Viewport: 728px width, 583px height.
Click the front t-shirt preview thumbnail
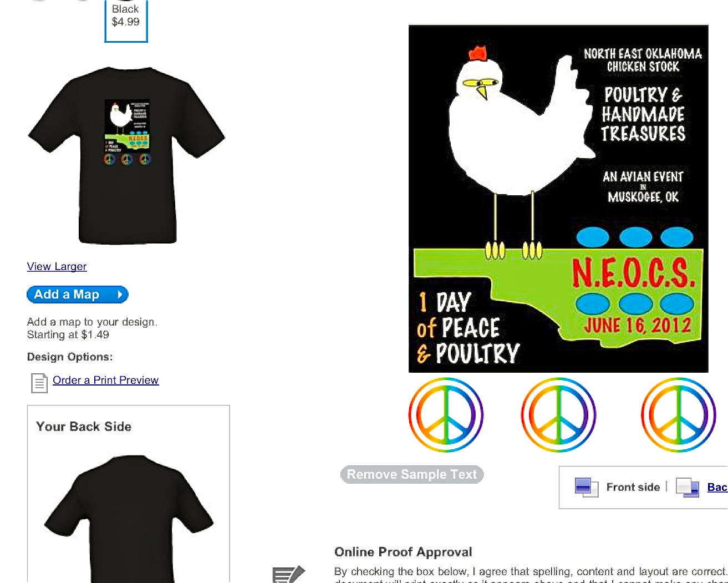pos(126,156)
